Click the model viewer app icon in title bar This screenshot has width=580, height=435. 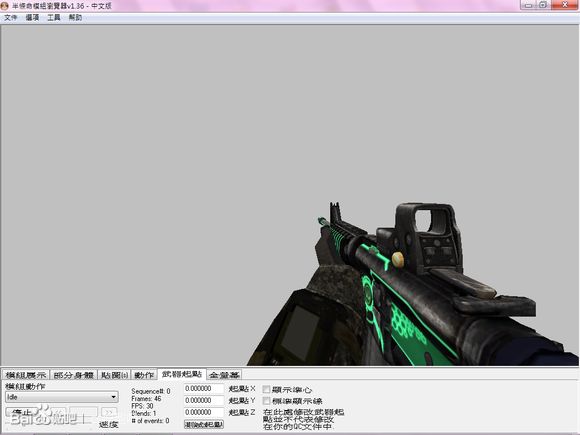click(x=4, y=6)
